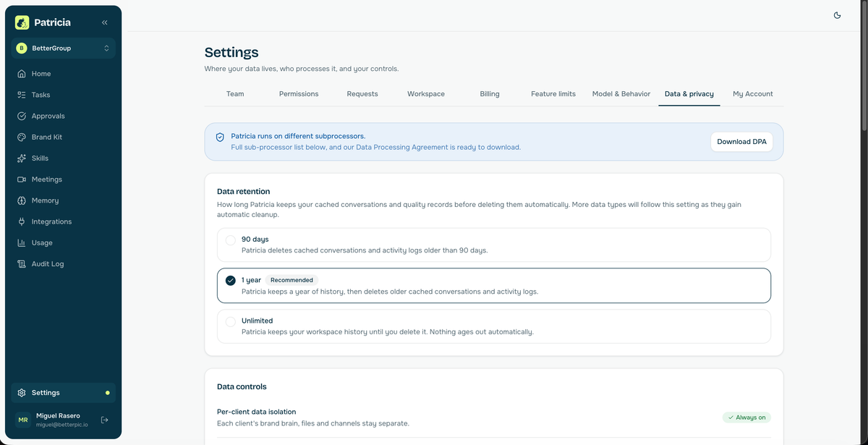Screen dimensions: 868x445
Task: Click the Tasks list icon
Action: point(22,95)
